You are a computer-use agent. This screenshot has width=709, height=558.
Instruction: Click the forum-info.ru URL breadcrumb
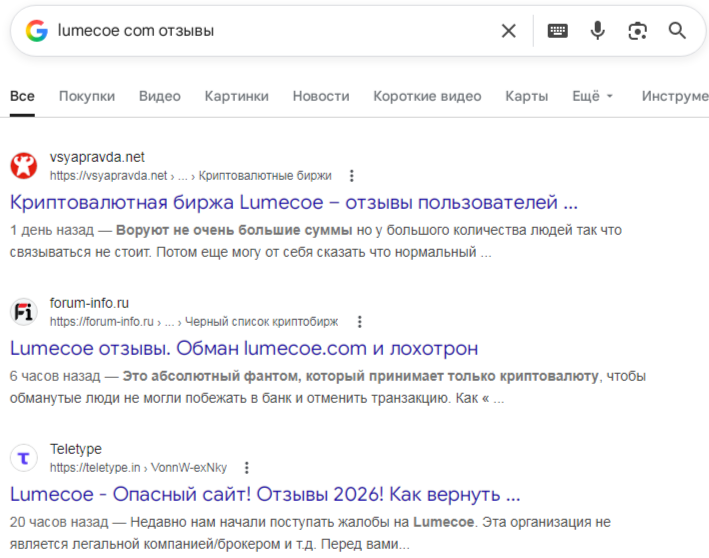[x=194, y=322]
